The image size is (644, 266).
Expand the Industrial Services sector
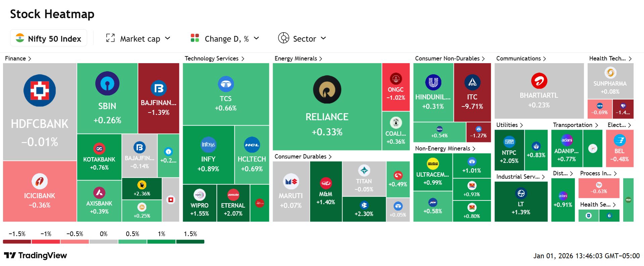[x=521, y=177]
